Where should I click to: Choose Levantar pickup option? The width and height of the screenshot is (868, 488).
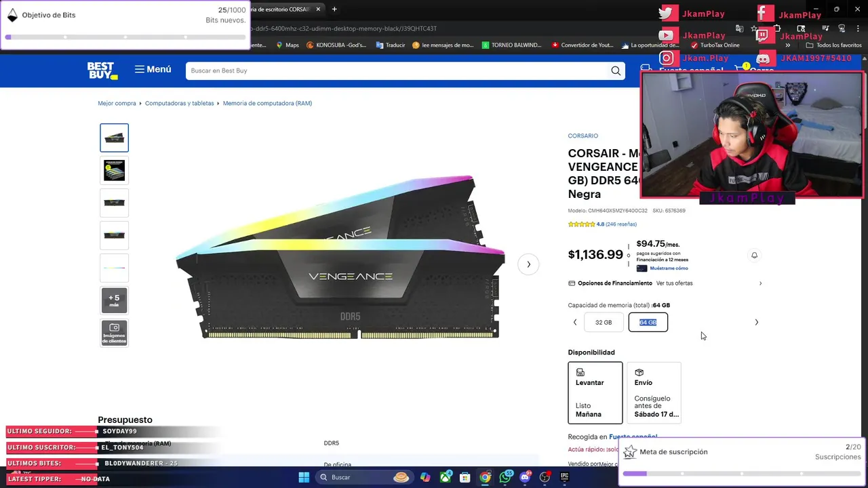595,392
